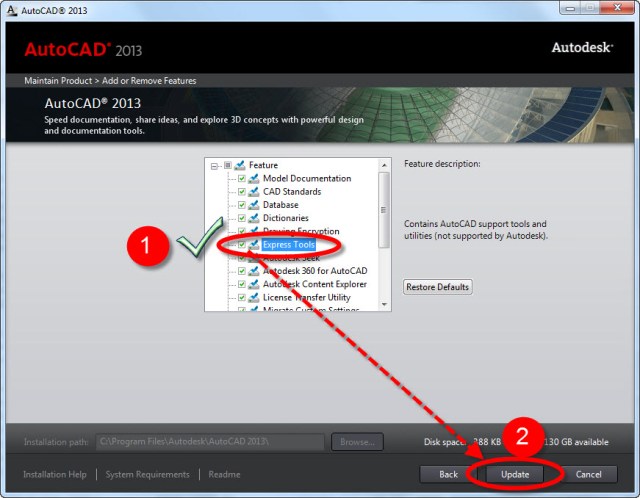Click the Model Documentation feature icon
Image resolution: width=640 pixels, height=498 pixels.
tap(254, 179)
